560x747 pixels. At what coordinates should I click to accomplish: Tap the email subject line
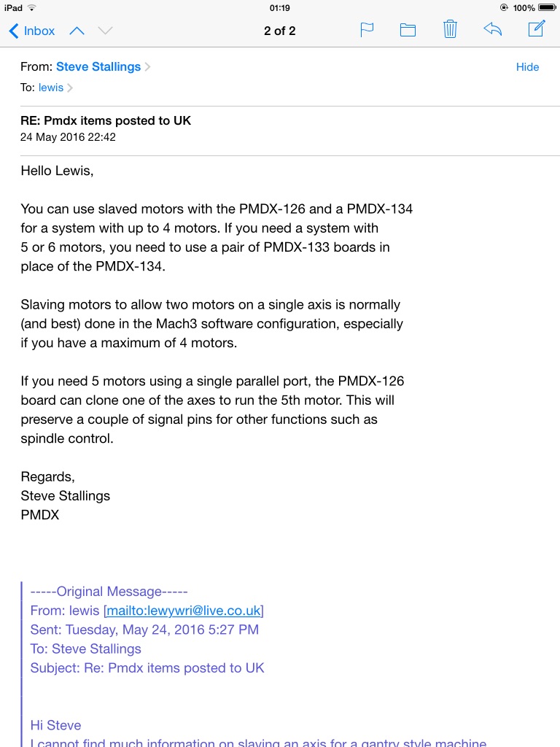(x=106, y=120)
